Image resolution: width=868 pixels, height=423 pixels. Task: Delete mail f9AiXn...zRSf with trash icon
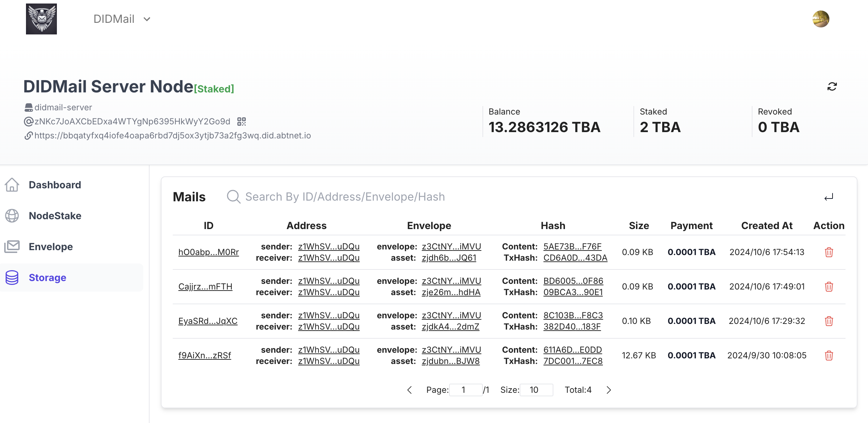[829, 356]
